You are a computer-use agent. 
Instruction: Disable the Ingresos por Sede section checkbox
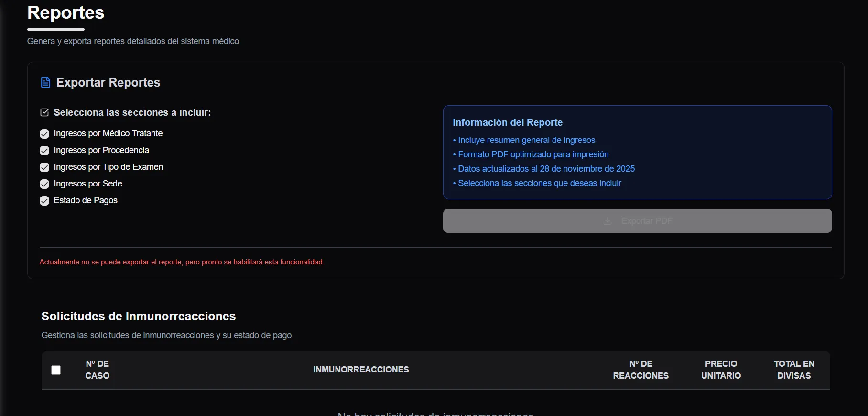click(44, 184)
